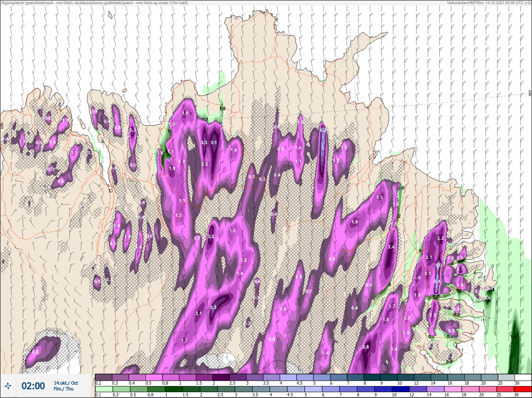Click the 1.6 value on the offshore green band
The height and width of the screenshot is (398, 532).
point(513,337)
